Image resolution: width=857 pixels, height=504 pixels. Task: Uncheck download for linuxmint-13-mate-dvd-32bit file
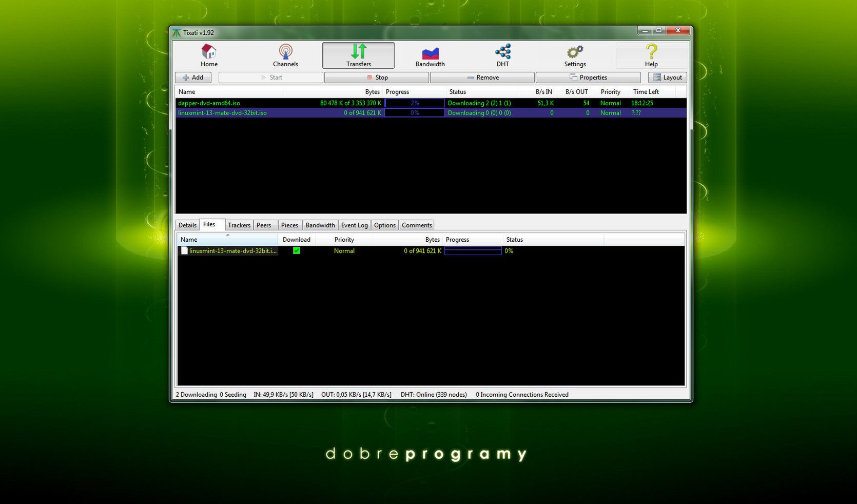click(296, 251)
